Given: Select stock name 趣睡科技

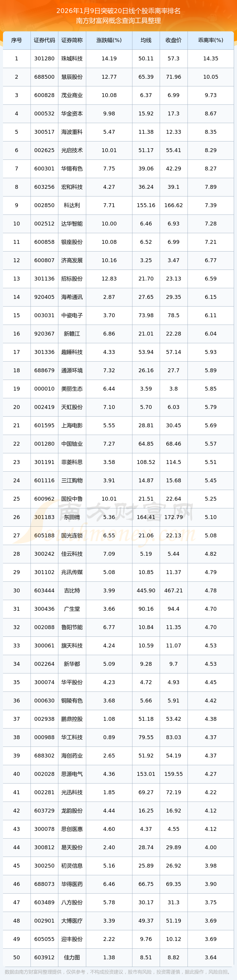Looking at the screenshot, I should click(x=72, y=352).
